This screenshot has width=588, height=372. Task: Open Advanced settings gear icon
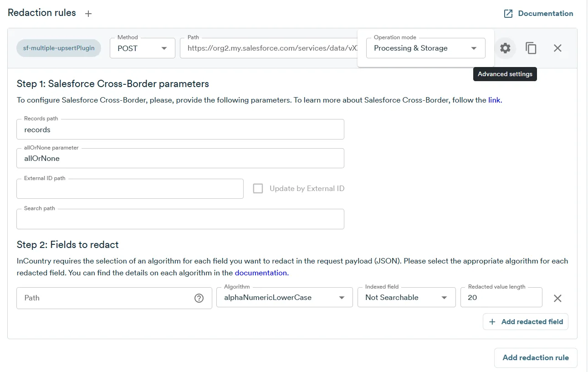click(x=505, y=48)
